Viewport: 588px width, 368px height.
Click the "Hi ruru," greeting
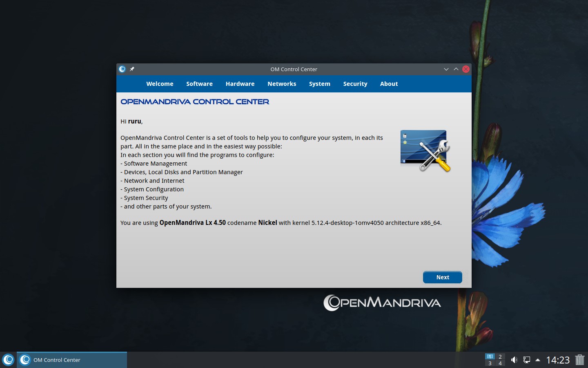131,121
